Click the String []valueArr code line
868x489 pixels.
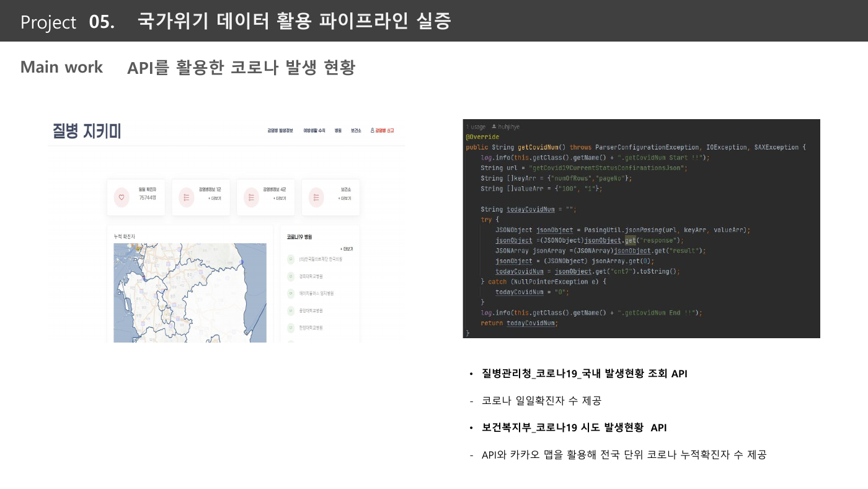[541, 189]
